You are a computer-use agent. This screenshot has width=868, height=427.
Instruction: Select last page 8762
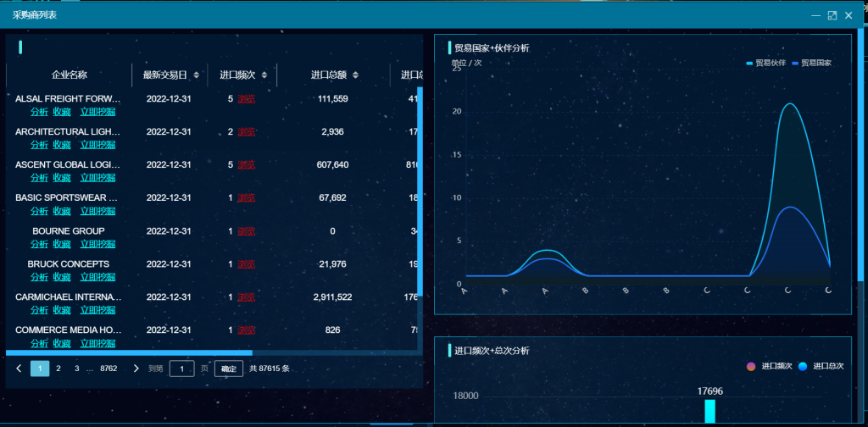pyautogui.click(x=108, y=369)
